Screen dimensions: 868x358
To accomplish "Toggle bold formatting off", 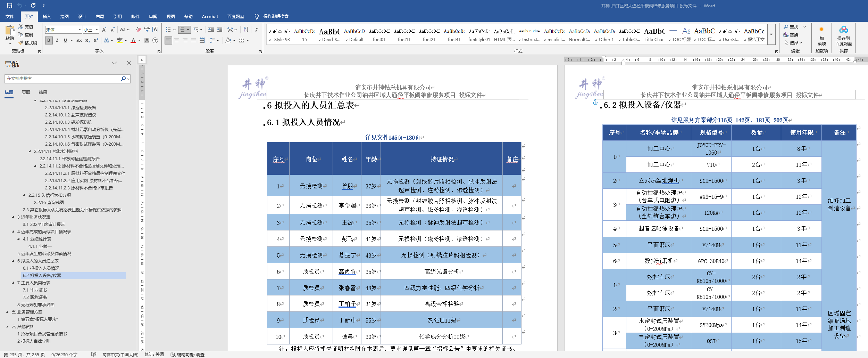I will pyautogui.click(x=49, y=40).
